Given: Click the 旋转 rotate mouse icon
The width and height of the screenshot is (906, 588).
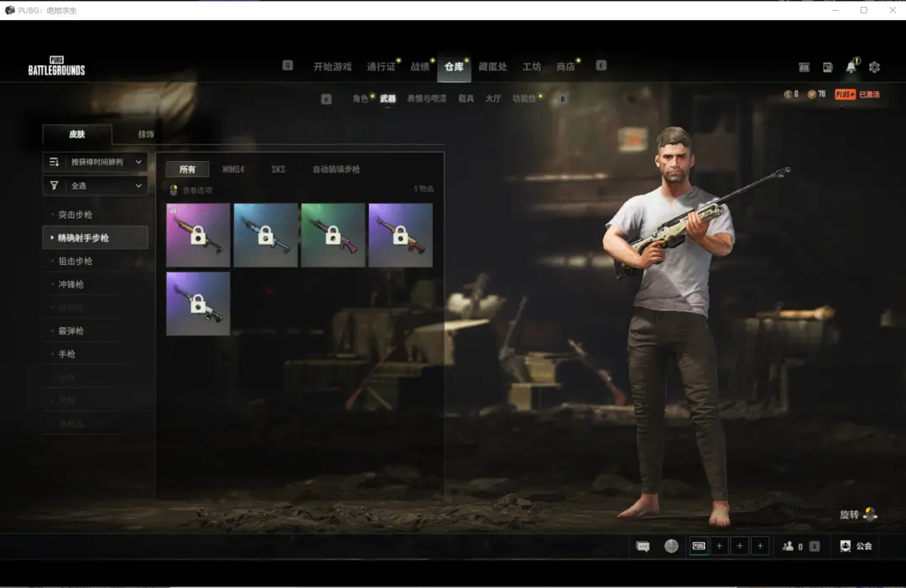Looking at the screenshot, I should coord(870,513).
